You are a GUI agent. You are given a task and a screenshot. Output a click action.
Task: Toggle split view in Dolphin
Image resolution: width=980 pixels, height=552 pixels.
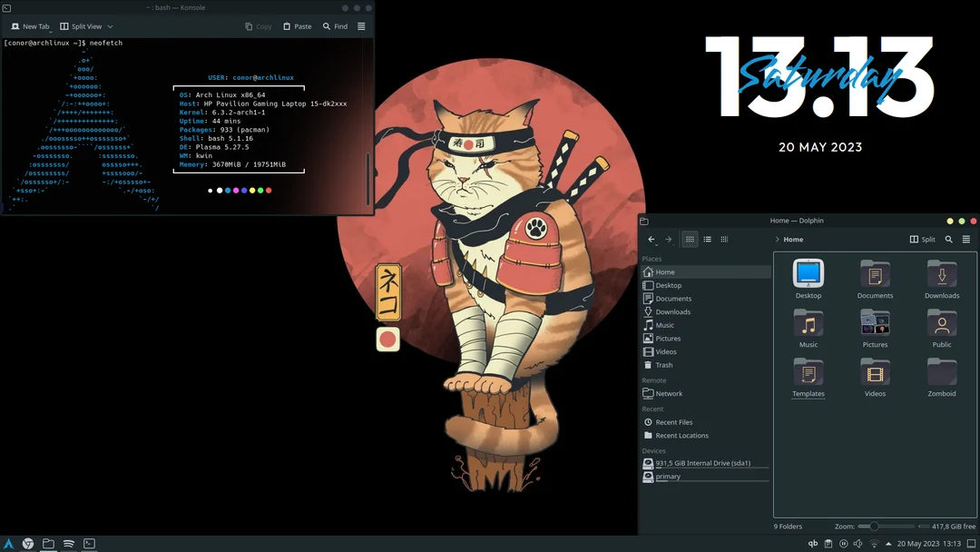coord(923,239)
